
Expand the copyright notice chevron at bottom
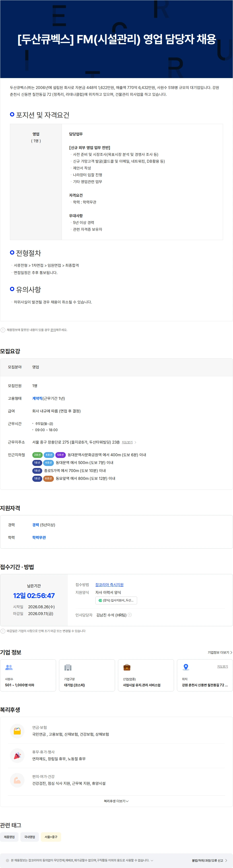click(152, 860)
